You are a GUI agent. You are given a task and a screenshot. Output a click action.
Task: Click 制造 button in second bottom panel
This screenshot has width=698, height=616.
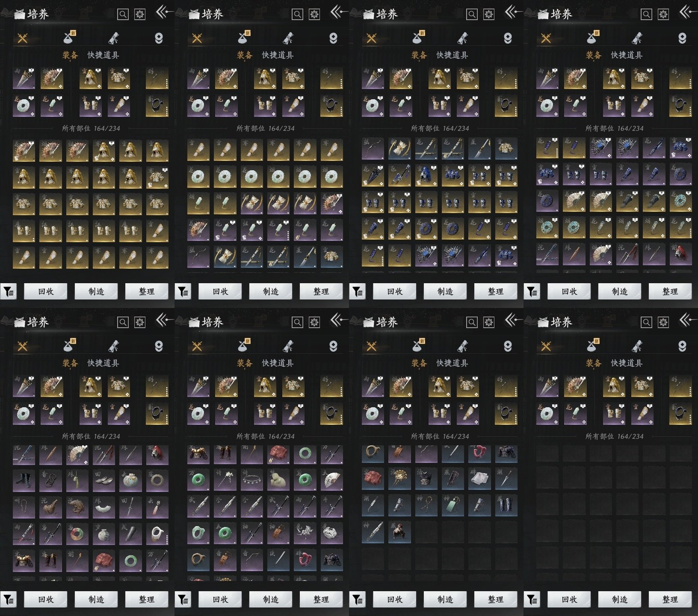tap(271, 600)
